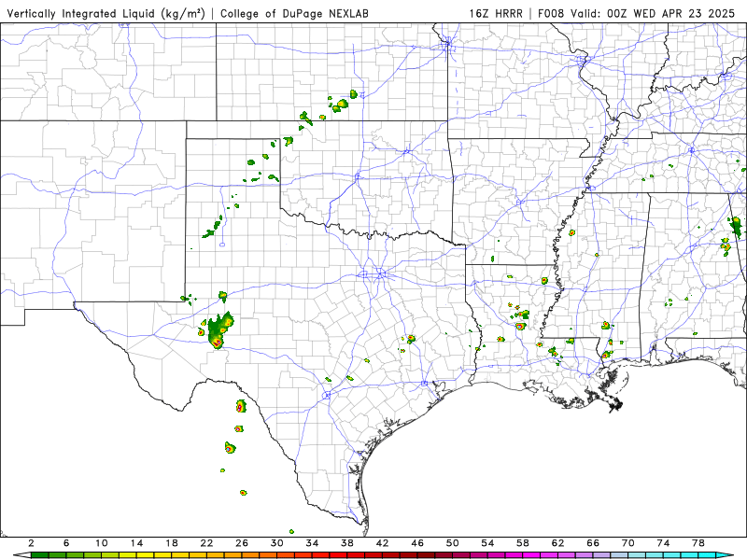Viewport: 747px width, 560px height.
Task: Click the color scale label '42'
Action: pos(383,543)
